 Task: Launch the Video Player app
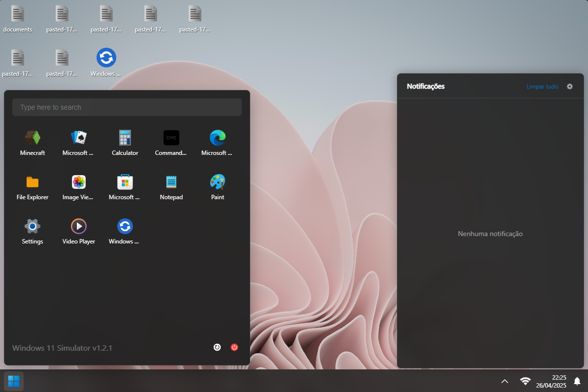78,231
